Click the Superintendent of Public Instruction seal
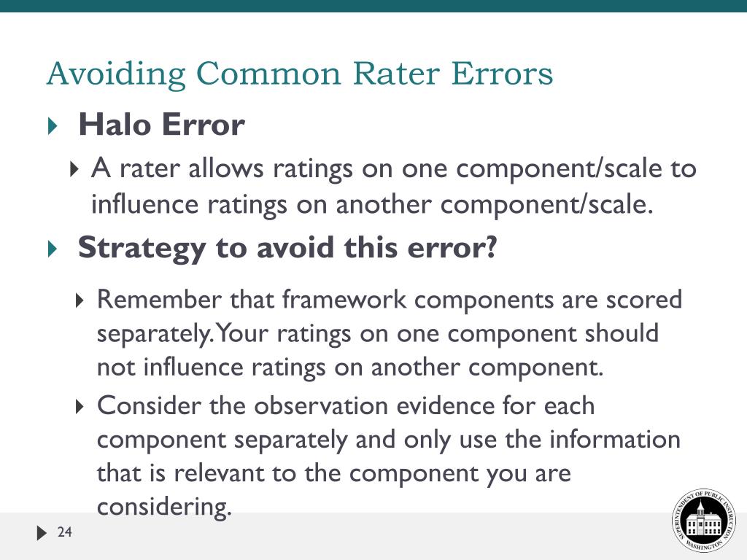The image size is (747, 560). [703, 521]
